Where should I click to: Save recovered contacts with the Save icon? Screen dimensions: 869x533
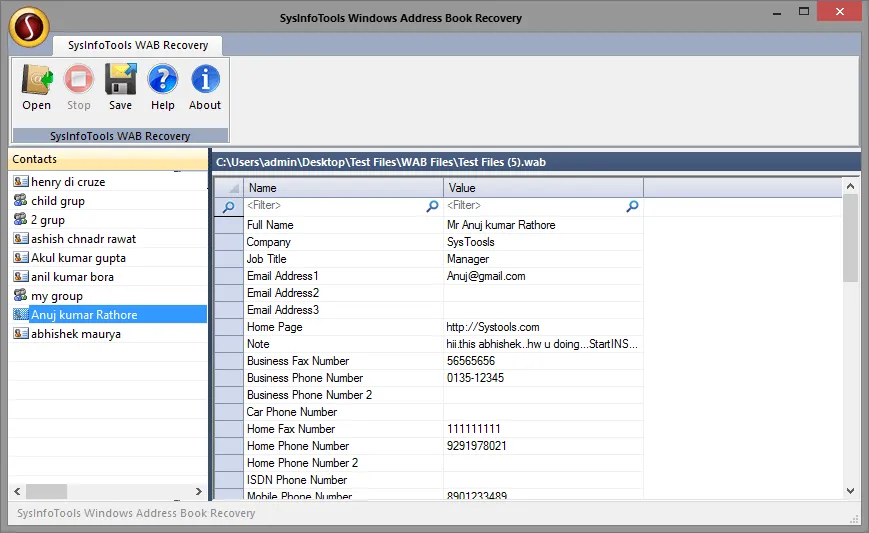120,80
